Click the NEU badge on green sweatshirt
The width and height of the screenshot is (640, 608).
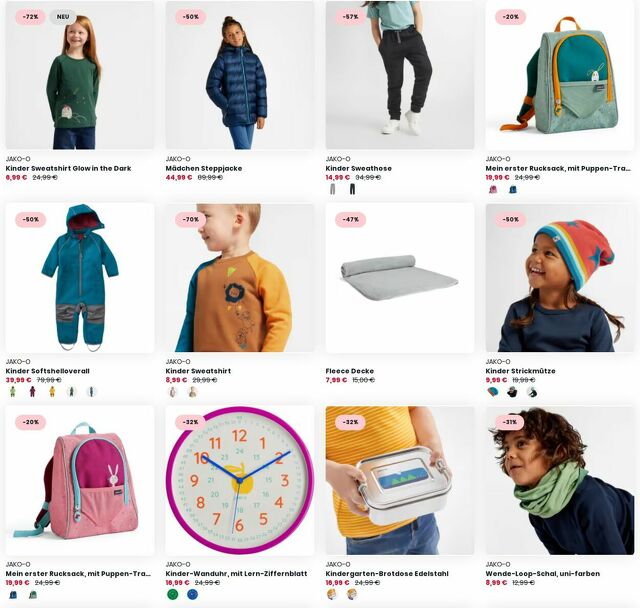click(62, 17)
